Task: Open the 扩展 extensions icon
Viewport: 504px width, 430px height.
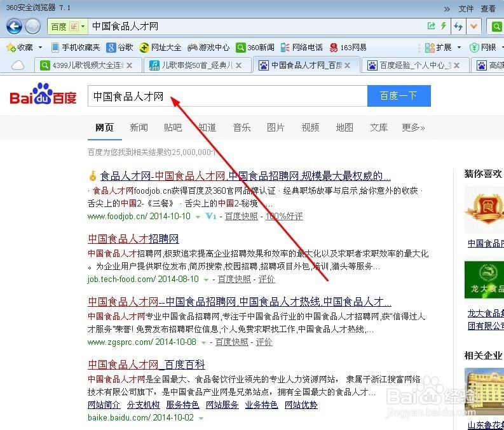Action: (x=430, y=48)
